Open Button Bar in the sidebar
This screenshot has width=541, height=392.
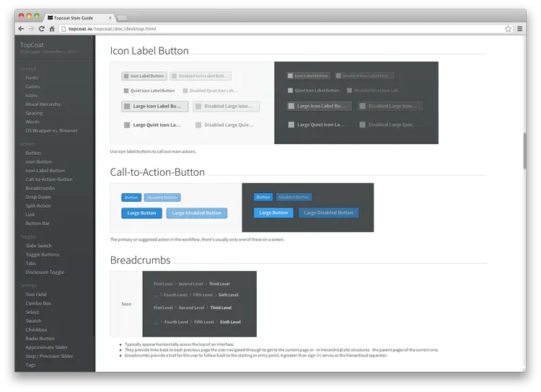pos(38,223)
